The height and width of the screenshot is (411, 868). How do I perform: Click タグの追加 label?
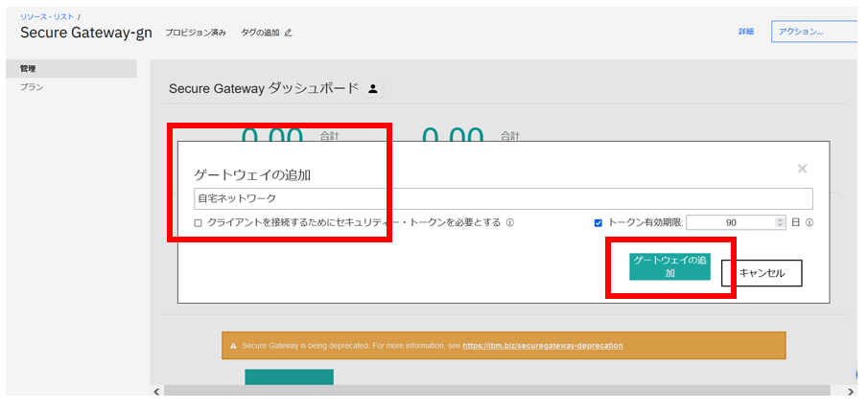pyautogui.click(x=260, y=33)
